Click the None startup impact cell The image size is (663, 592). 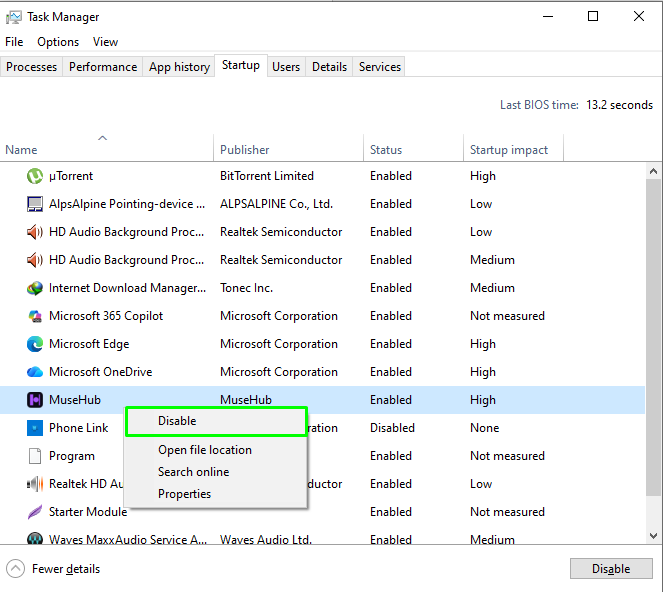485,428
